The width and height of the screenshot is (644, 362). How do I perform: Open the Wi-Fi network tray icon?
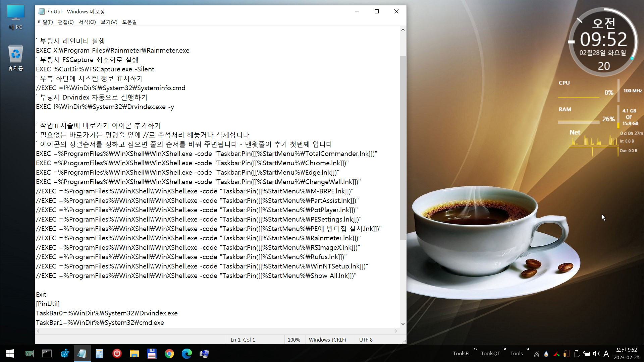(x=537, y=354)
